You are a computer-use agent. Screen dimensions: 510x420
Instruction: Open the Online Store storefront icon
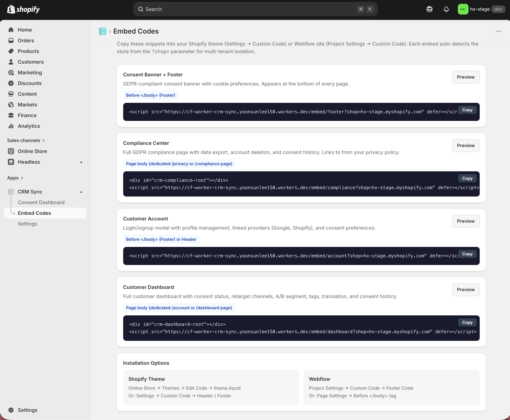(11, 151)
